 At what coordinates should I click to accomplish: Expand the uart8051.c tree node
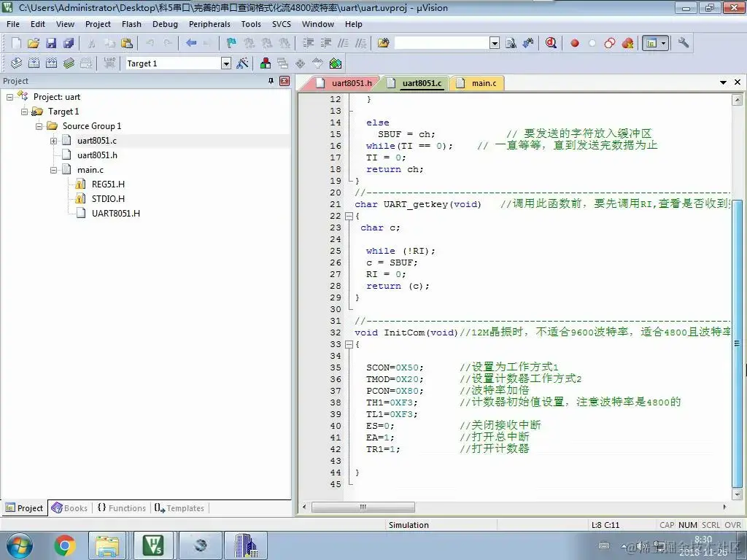53,141
